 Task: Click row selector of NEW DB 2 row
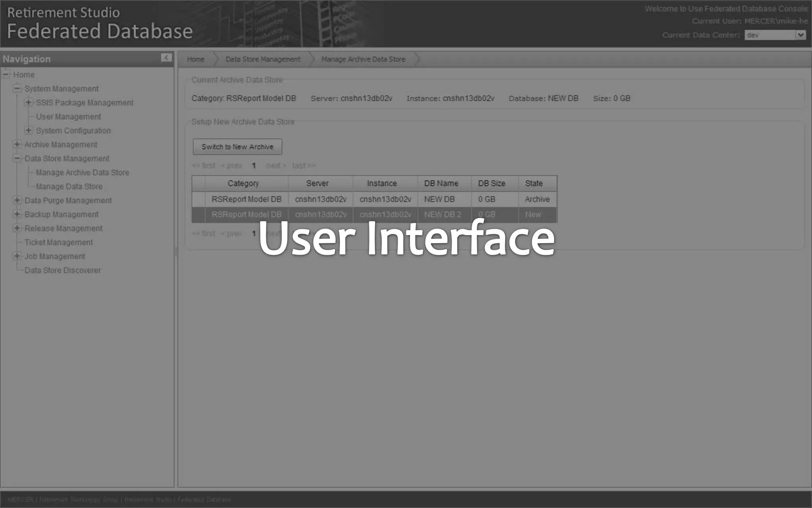199,215
